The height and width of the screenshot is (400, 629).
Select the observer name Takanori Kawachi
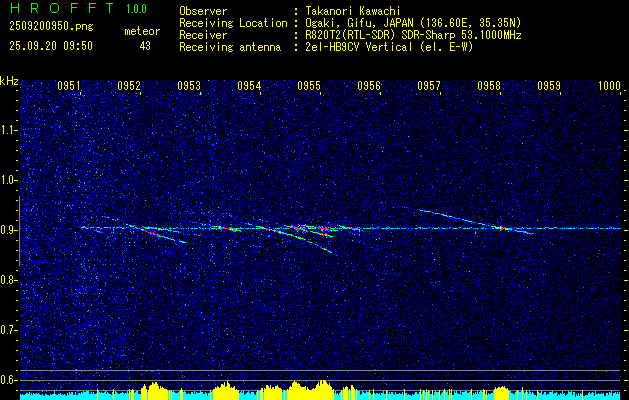351,11
